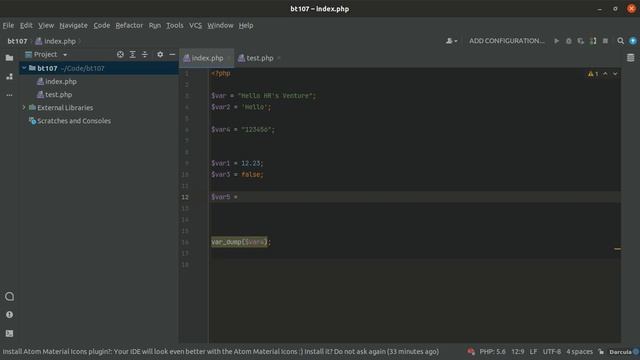Image resolution: width=640 pixels, height=360 pixels.
Task: Click the 12:9 cursor position in status bar
Action: 518,351
